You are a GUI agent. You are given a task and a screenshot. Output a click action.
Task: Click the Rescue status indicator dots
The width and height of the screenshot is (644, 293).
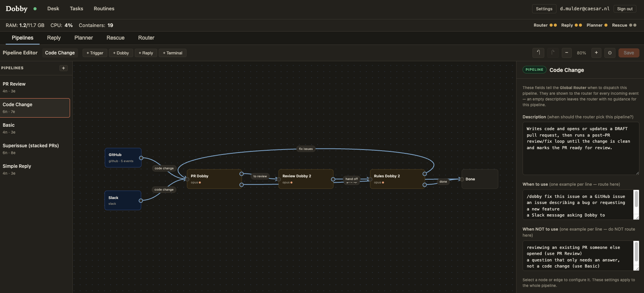tap(633, 25)
